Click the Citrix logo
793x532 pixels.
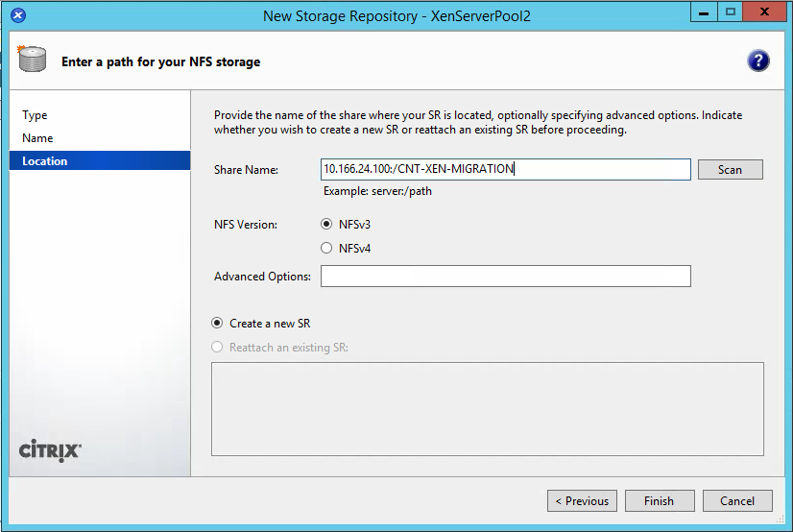(50, 451)
